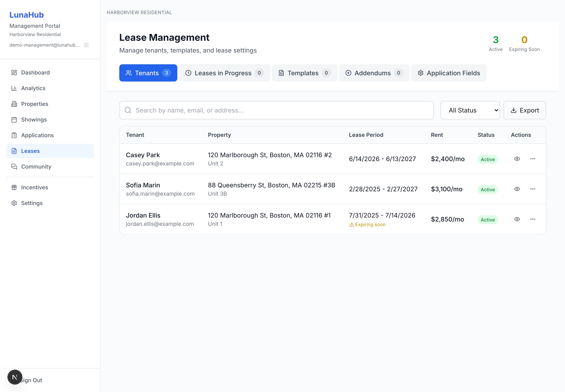565x392 pixels.
Task: Open the All Status filter dropdown
Action: click(x=470, y=110)
